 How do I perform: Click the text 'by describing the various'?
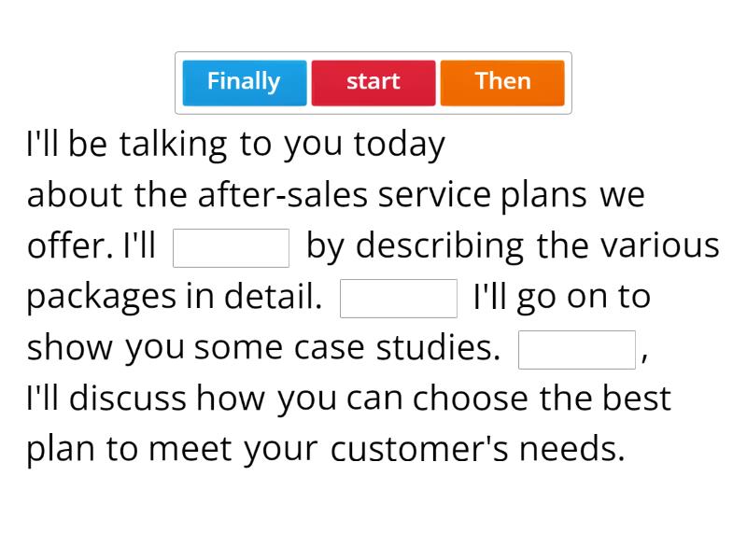coord(513,245)
